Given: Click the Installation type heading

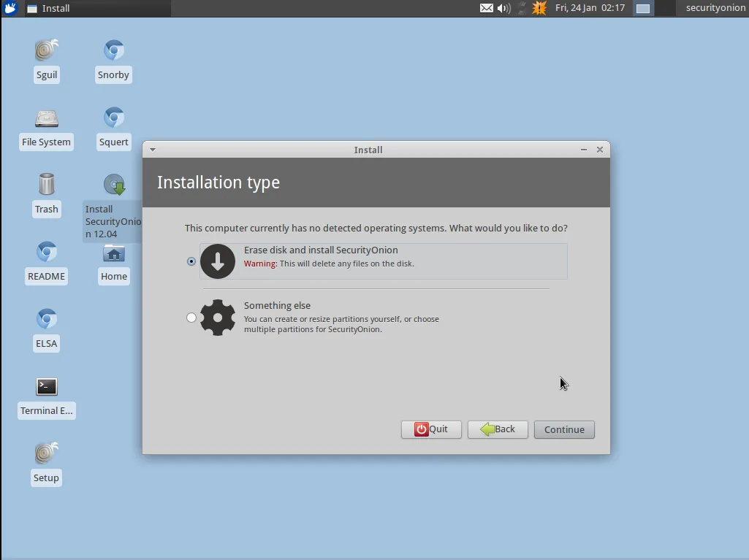Looking at the screenshot, I should coord(218,183).
